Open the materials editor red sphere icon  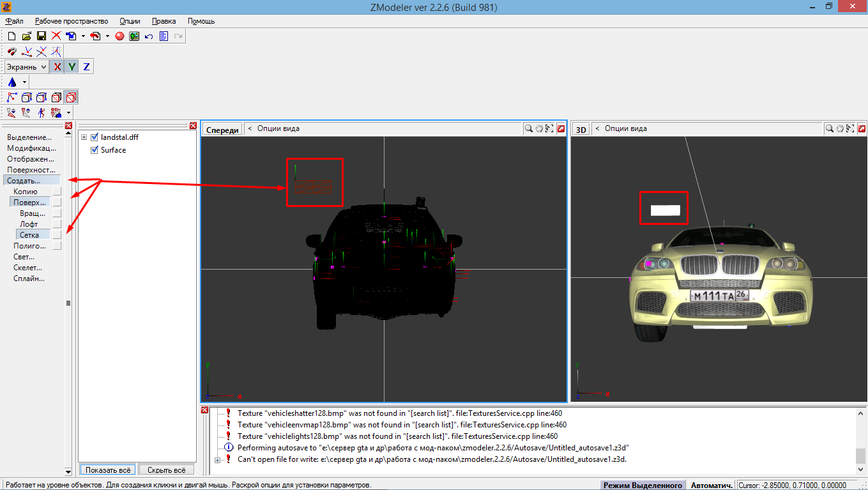pyautogui.click(x=119, y=36)
